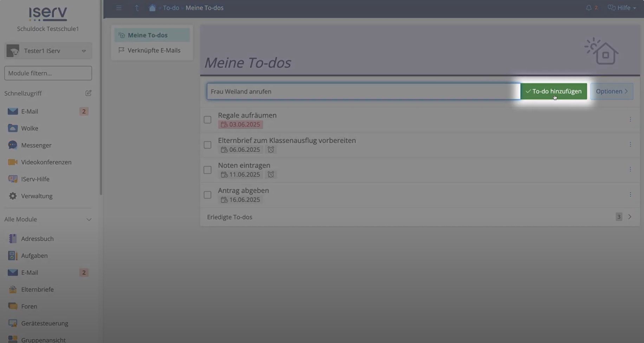Click reminder alarm icon on Noten eintragen
The image size is (644, 343).
271,174
